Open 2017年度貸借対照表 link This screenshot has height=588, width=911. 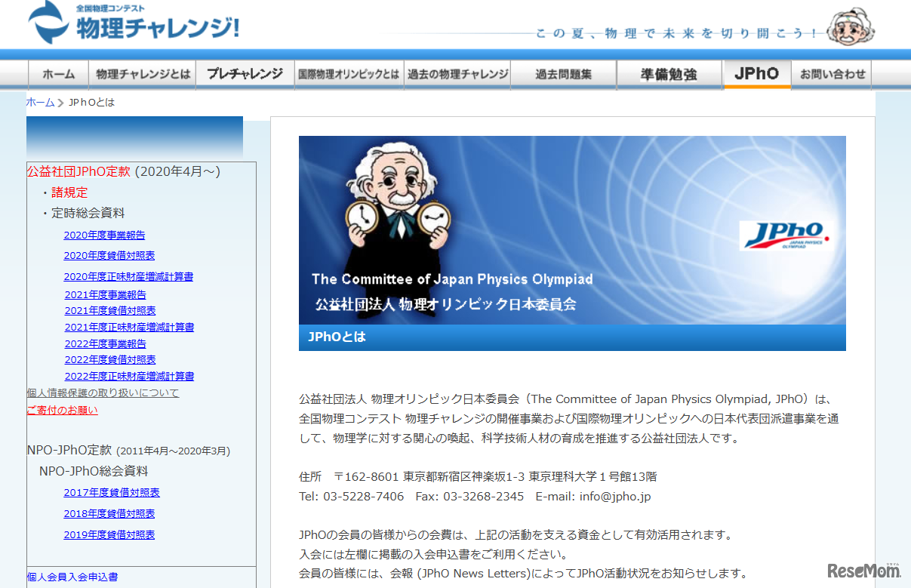click(112, 492)
